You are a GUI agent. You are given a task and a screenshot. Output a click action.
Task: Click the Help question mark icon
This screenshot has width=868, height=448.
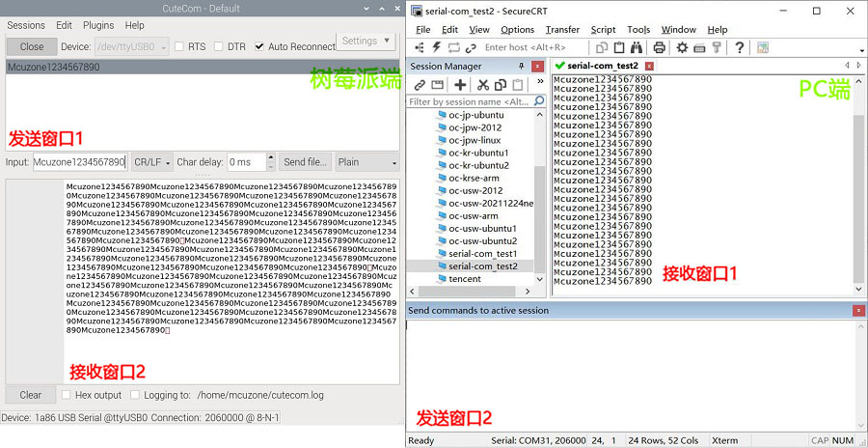click(739, 47)
